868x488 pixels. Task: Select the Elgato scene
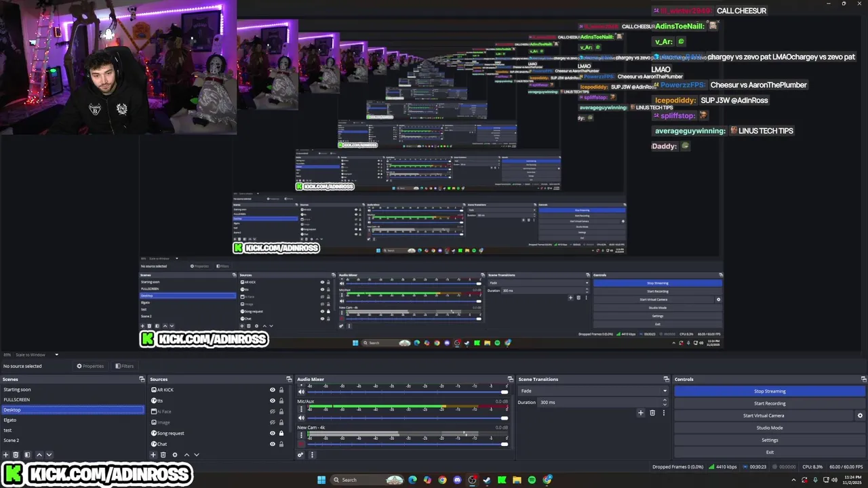pos(72,420)
